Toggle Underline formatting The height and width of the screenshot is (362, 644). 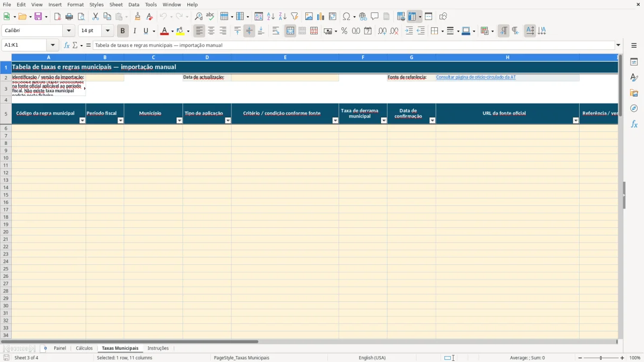pyautogui.click(x=145, y=31)
